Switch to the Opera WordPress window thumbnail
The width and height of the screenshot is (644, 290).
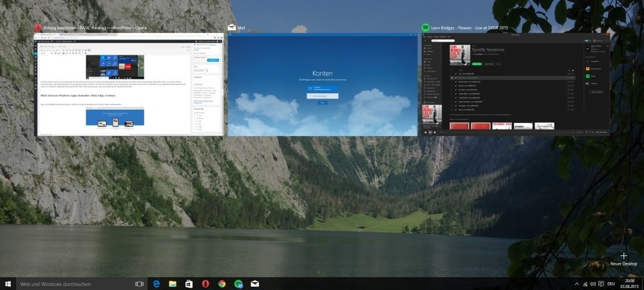click(129, 84)
